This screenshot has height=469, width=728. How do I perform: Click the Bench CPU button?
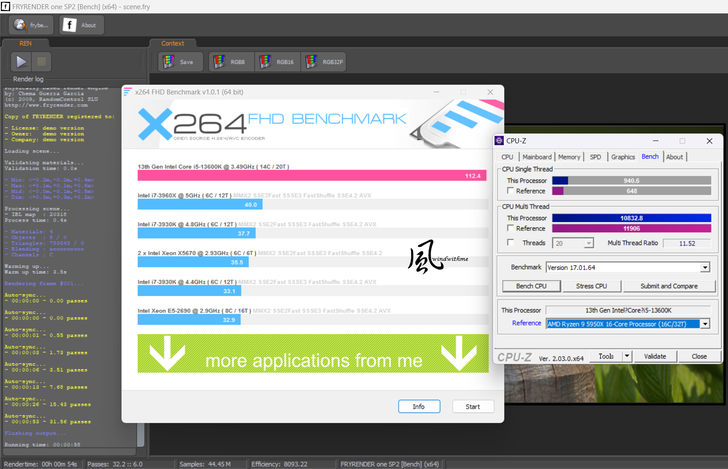tap(531, 286)
